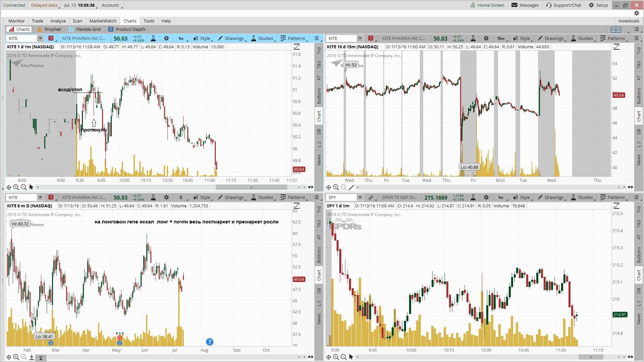Screen dimensions: 644x362
Task: Click the blue question mark on daily chart
Action: (x=210, y=342)
